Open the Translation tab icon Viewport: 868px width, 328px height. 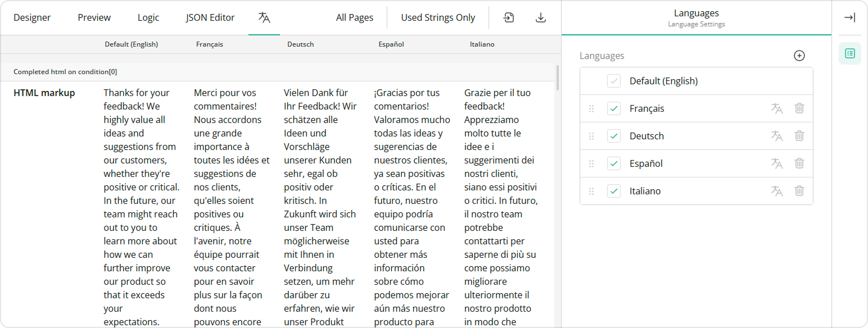pos(264,17)
